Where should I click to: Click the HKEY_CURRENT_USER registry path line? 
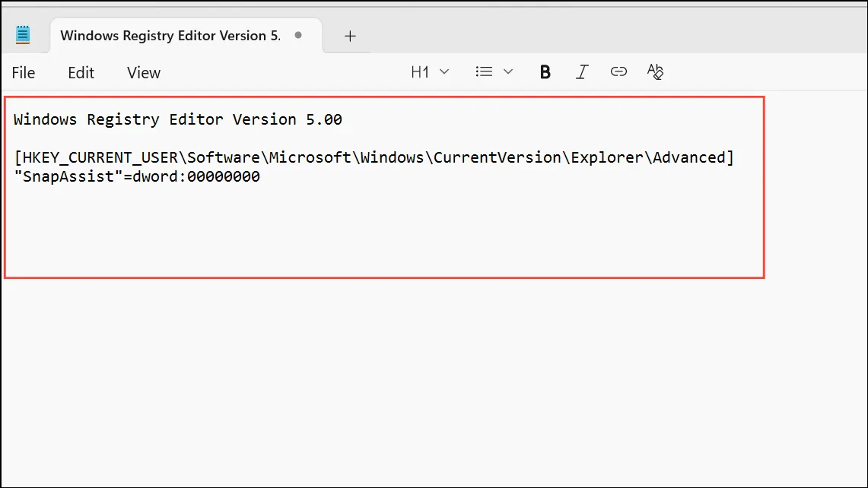click(x=374, y=157)
